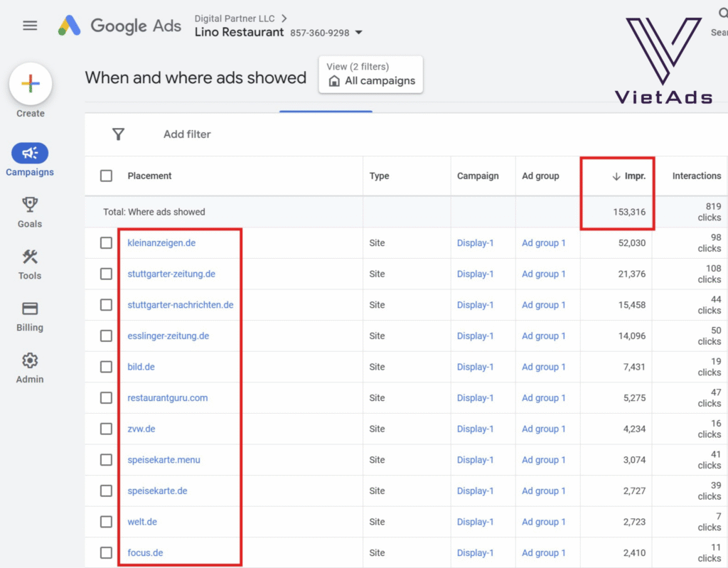
Task: Check the restaurantguru.com row checkbox
Action: coord(107,398)
